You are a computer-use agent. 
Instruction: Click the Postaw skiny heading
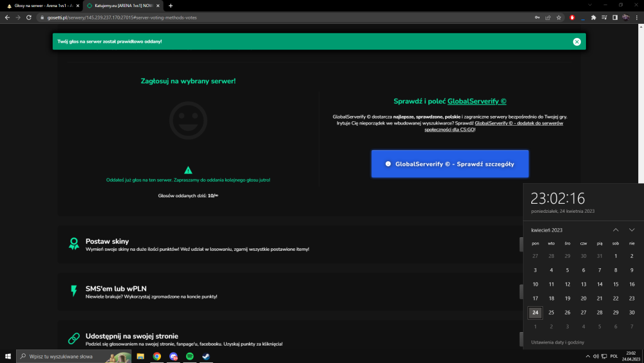[107, 241]
